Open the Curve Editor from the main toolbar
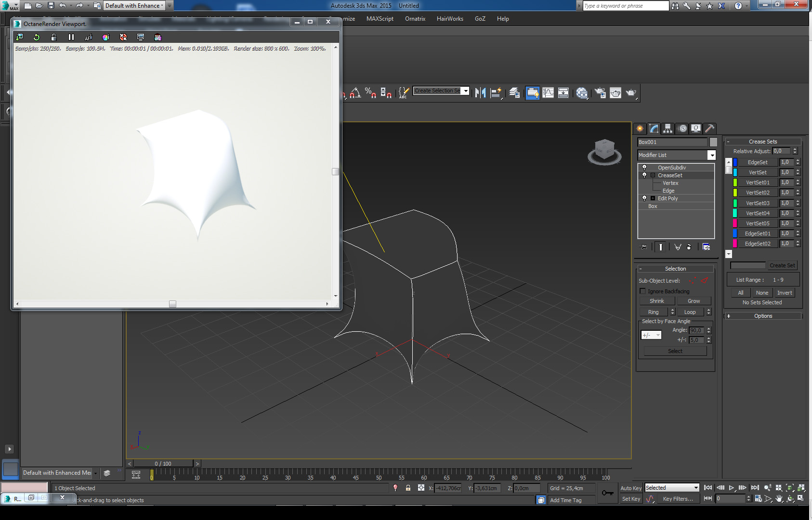Image resolution: width=812 pixels, height=520 pixels. point(548,92)
